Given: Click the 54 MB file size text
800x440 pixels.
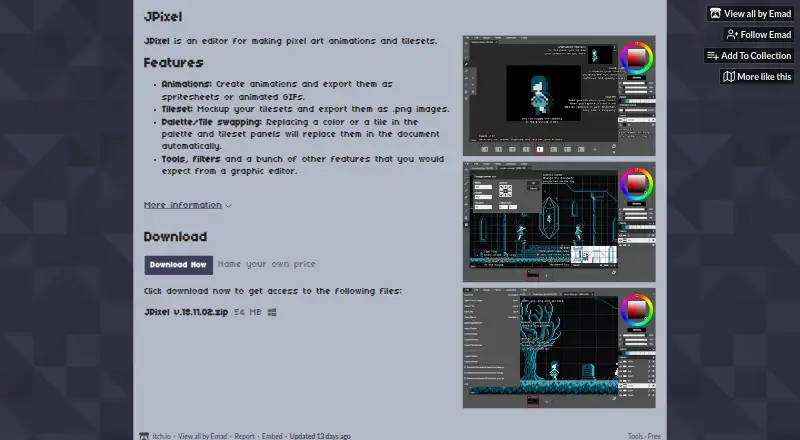Looking at the screenshot, I should [x=247, y=312].
